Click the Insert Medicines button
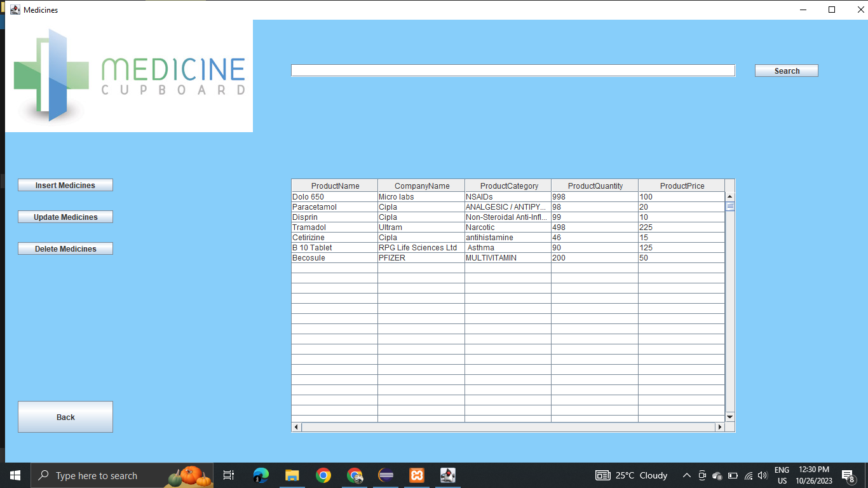 coord(65,185)
